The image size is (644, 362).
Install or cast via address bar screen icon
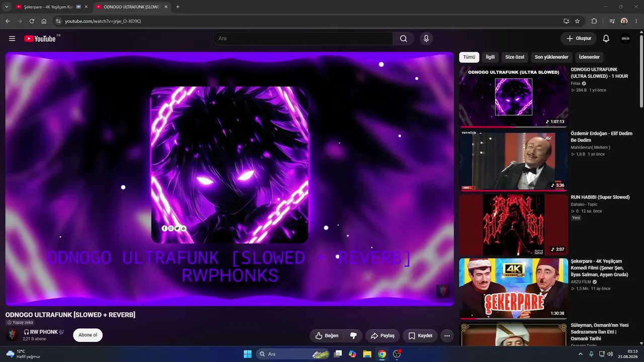(567, 21)
